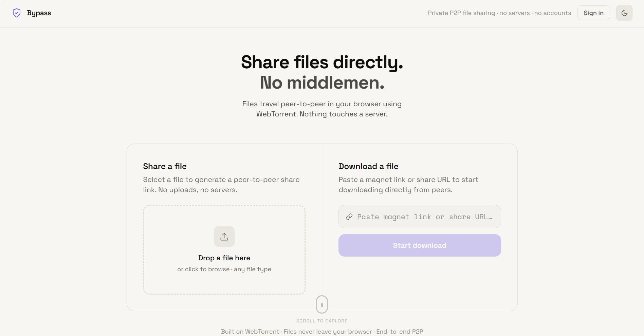The width and height of the screenshot is (644, 336).
Task: Click the "Files travel peer-to-peer" subtitle text
Action: (322, 109)
